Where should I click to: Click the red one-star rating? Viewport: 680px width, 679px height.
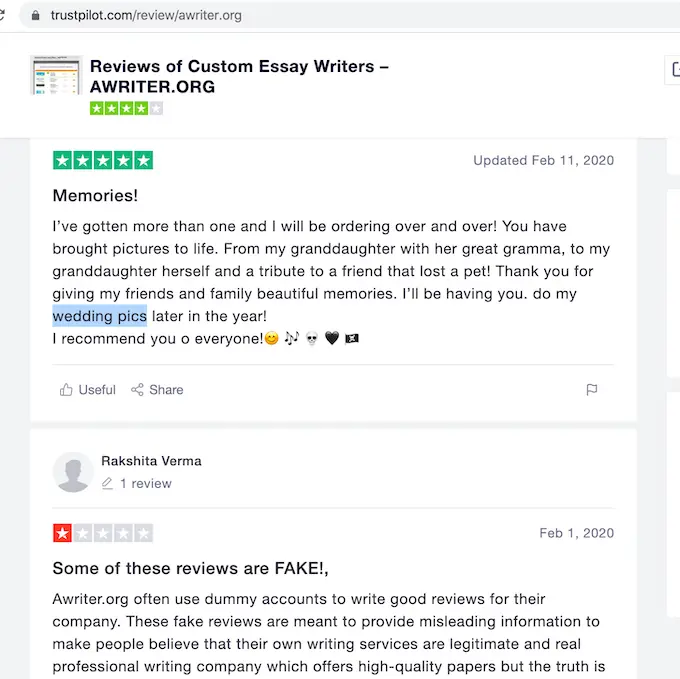pyautogui.click(x=62, y=533)
